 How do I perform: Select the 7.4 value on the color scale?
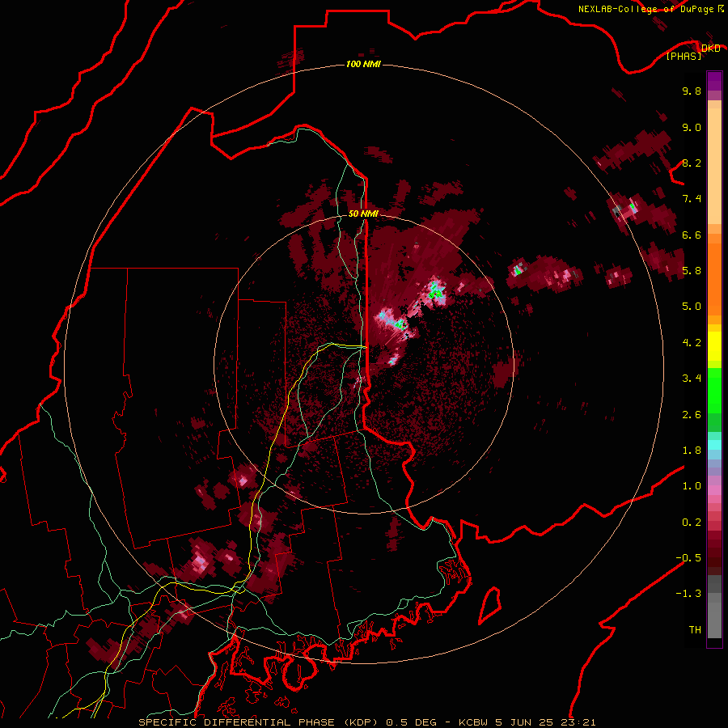pyautogui.click(x=692, y=199)
